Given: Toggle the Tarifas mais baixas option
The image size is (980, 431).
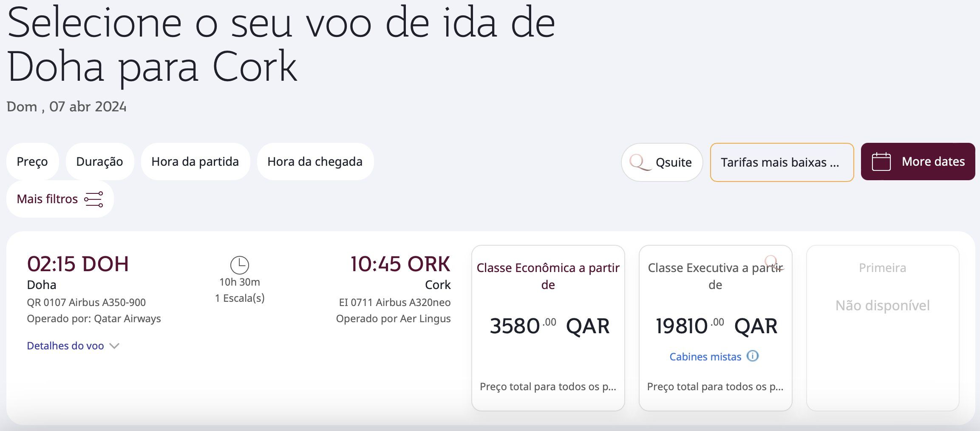Looking at the screenshot, I should coord(782,162).
